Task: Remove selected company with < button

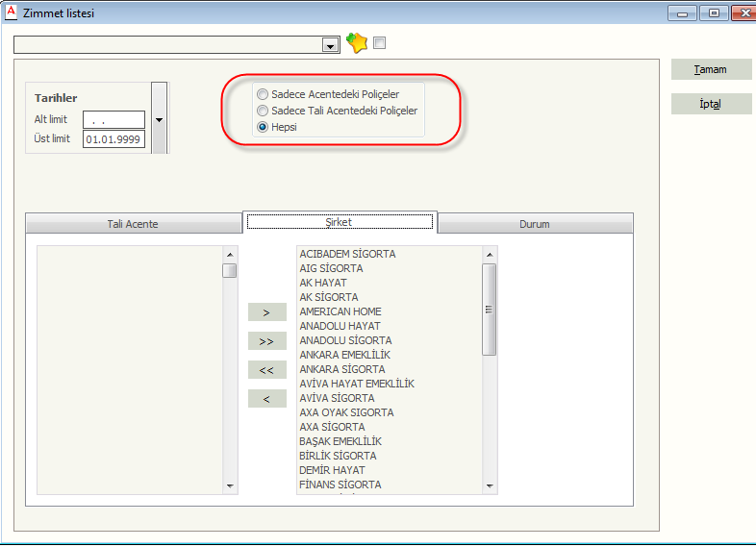Action: pos(266,399)
